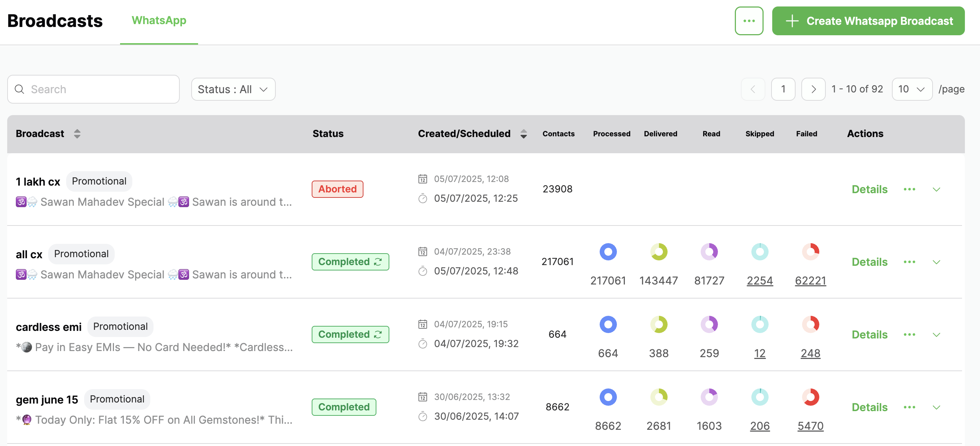Expand the cardless emi row chevron

(x=936, y=335)
